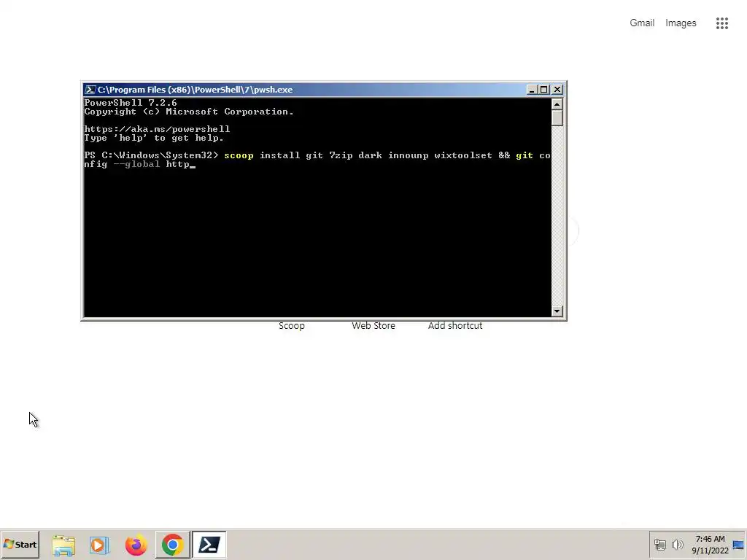The height and width of the screenshot is (560, 747).
Task: Click the Add shortcut label
Action: [455, 326]
